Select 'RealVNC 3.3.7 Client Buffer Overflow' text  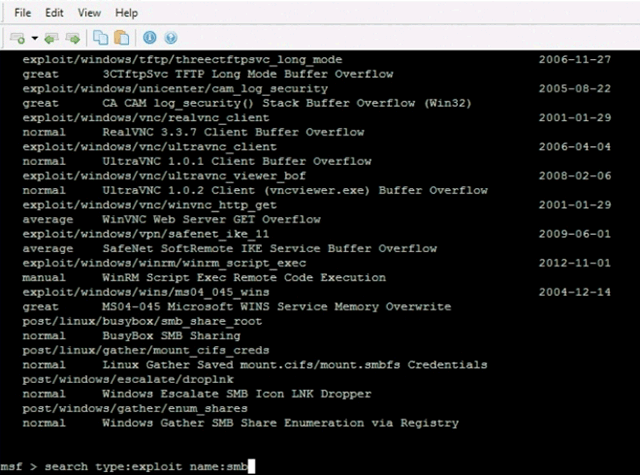(233, 132)
